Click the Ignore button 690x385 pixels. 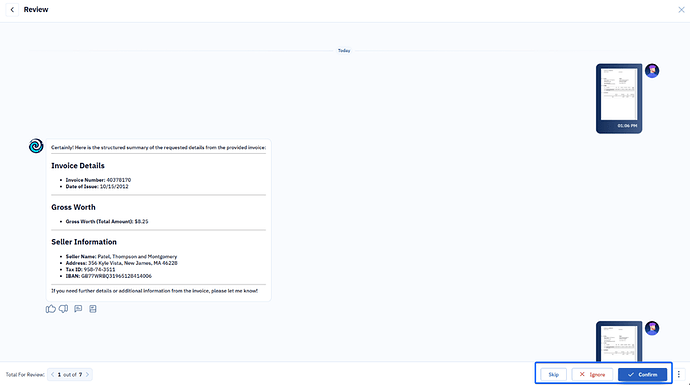[592, 374]
